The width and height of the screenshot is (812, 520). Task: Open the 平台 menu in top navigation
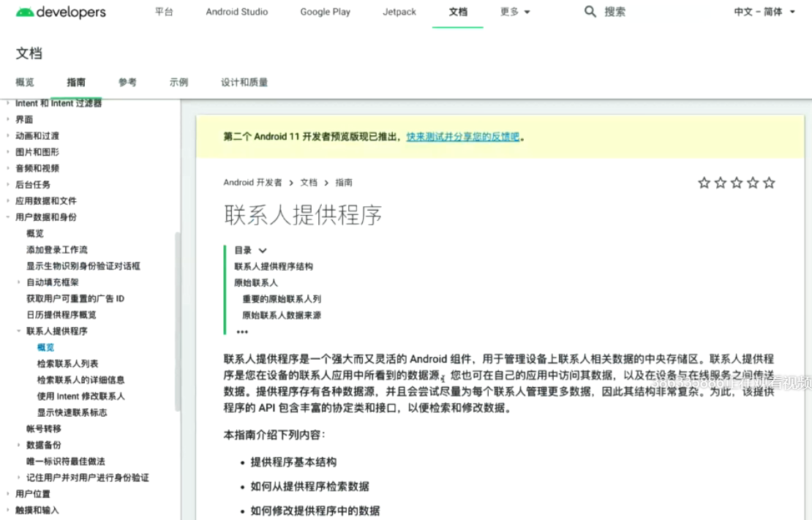164,12
